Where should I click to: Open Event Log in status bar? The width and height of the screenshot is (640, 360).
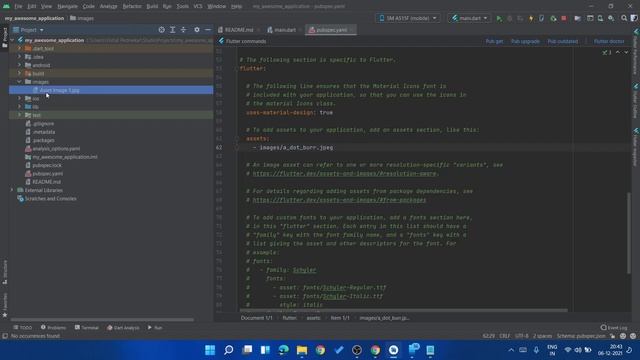point(614,327)
